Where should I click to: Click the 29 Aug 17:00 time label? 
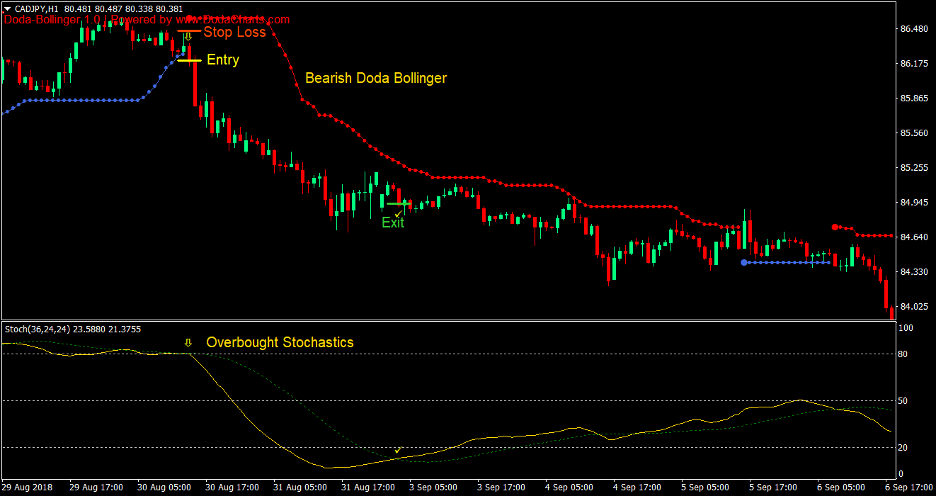coord(96,488)
